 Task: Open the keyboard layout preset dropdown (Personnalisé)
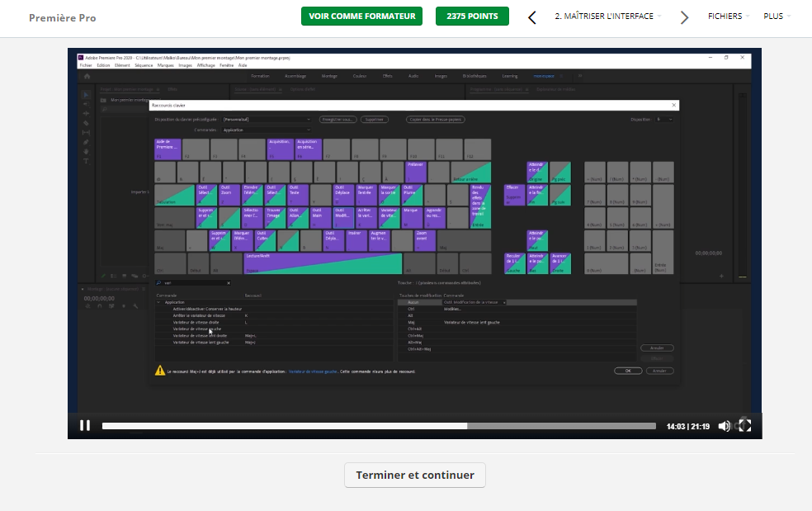pyautogui.click(x=267, y=120)
